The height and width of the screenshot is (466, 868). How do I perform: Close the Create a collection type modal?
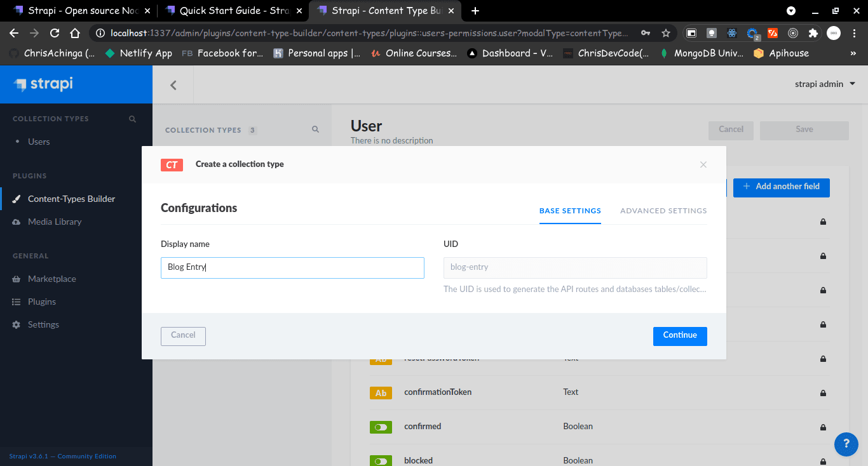point(703,164)
